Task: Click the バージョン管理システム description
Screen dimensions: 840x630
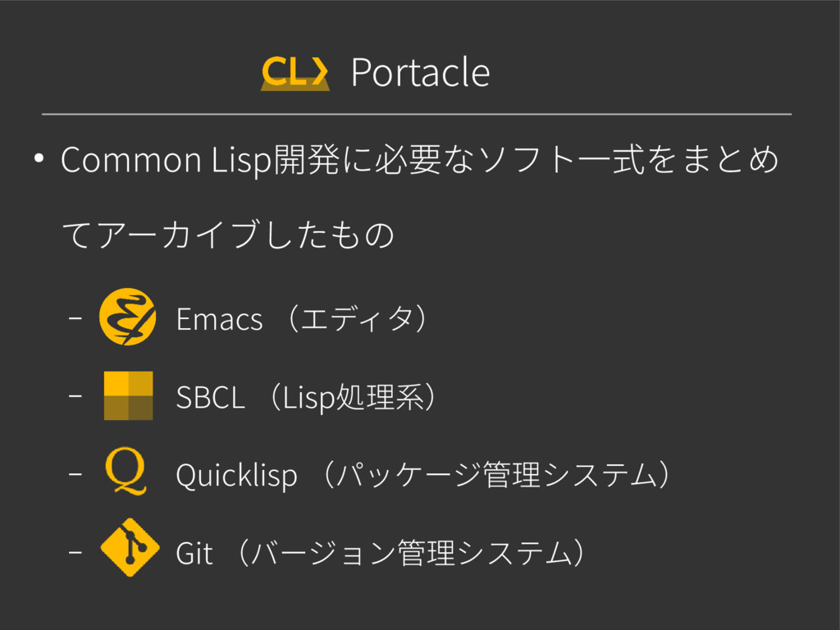Action: click(x=412, y=553)
